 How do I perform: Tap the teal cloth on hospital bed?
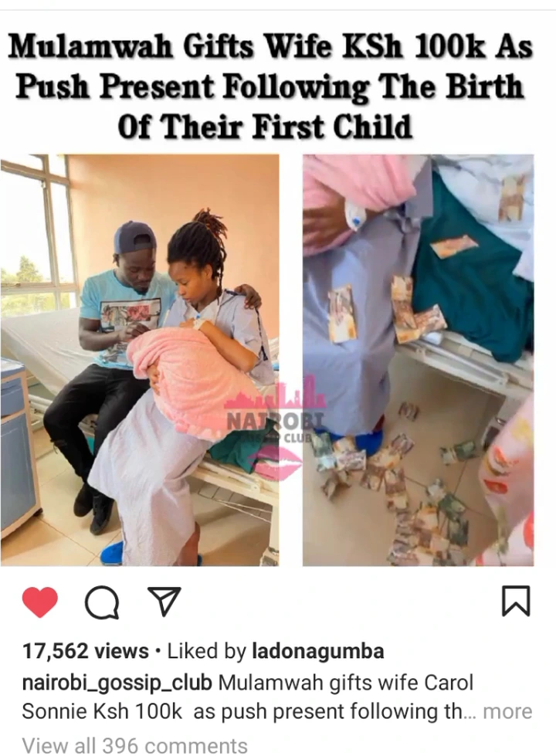coord(473,270)
